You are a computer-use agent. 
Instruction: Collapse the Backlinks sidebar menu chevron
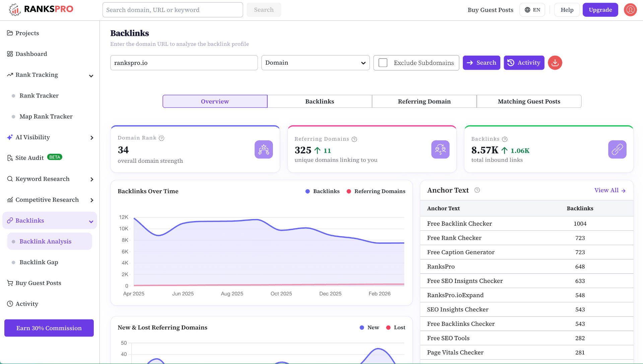click(91, 222)
